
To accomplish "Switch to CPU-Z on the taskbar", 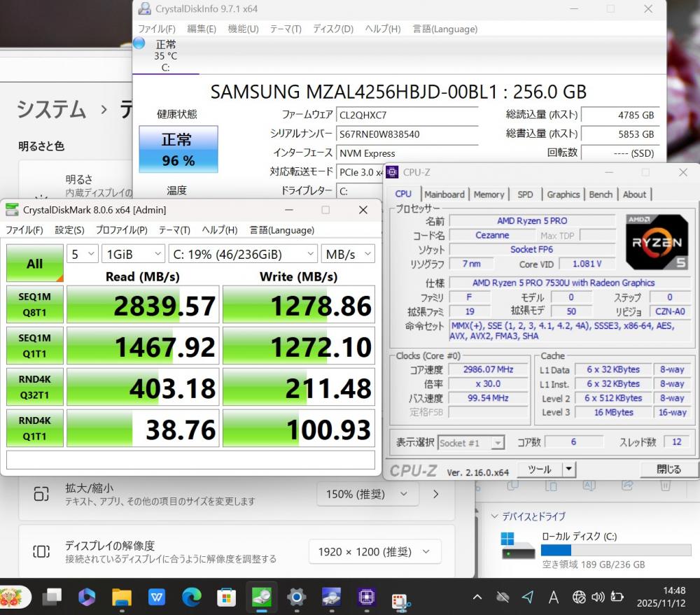I will [366, 597].
